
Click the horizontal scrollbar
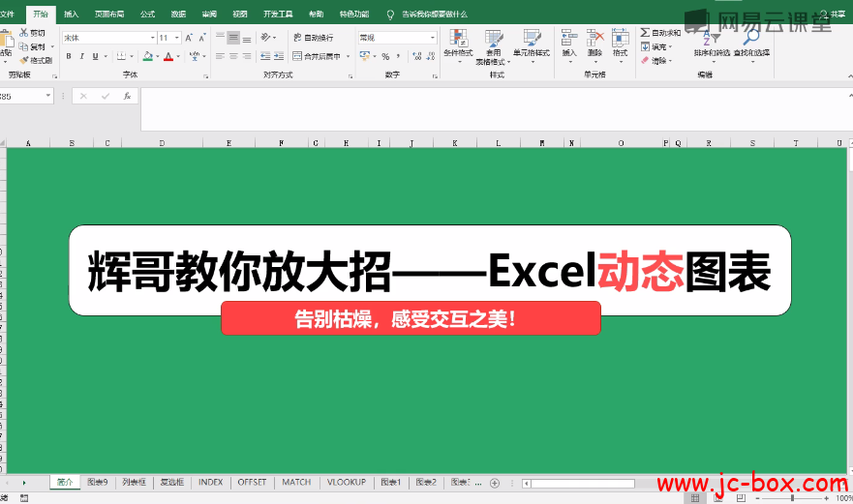(x=583, y=484)
